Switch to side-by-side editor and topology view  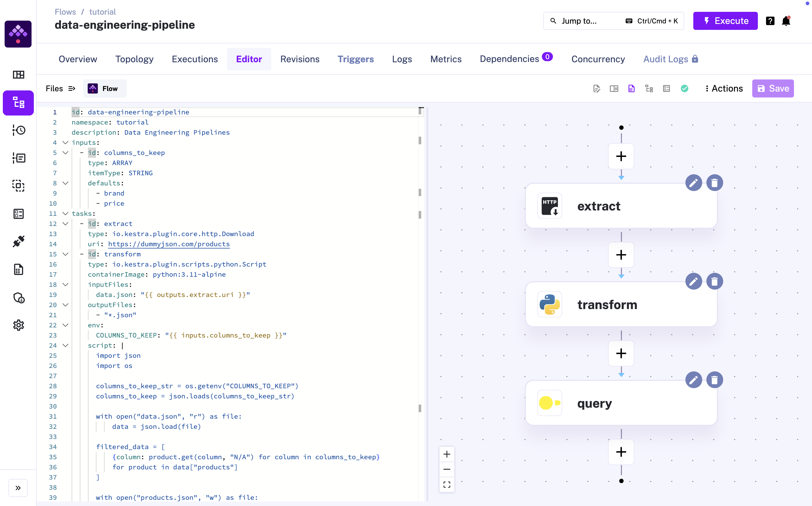point(614,88)
